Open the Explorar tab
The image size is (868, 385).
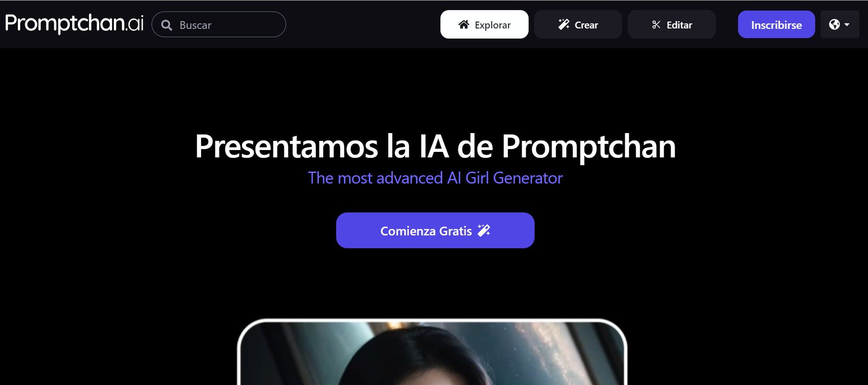click(485, 24)
